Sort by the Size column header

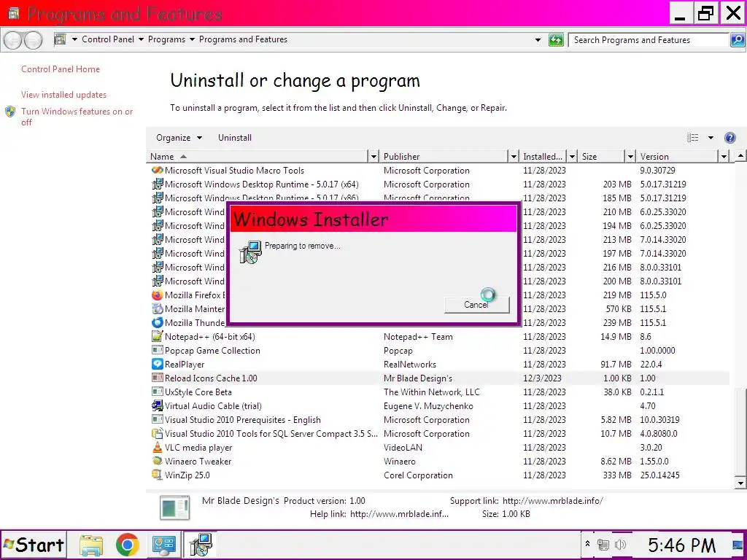tap(601, 156)
